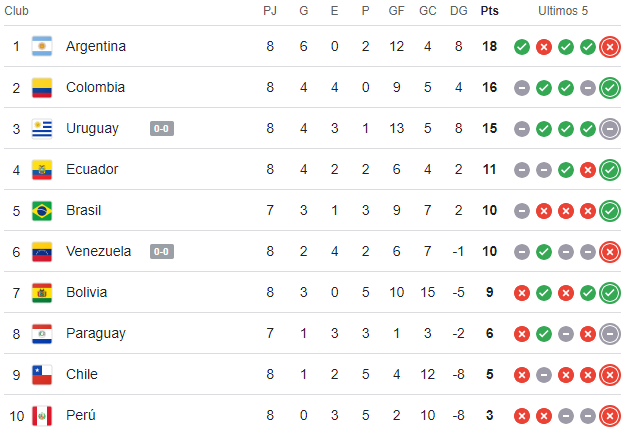Open the Perú team link
The width and height of the screenshot is (633, 441).
pos(82,415)
